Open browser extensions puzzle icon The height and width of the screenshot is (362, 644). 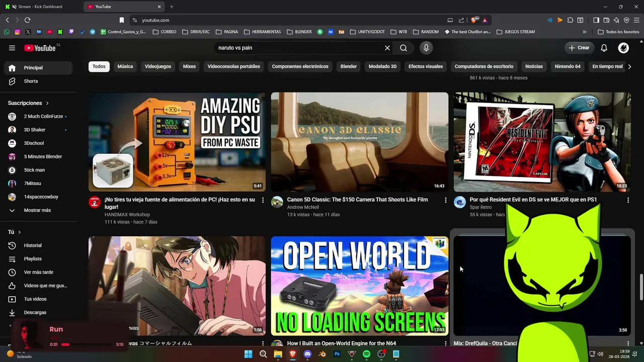pos(570,20)
